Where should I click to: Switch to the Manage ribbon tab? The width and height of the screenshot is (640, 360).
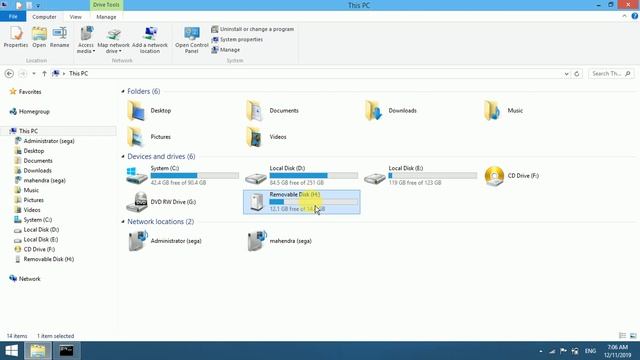pyautogui.click(x=106, y=17)
